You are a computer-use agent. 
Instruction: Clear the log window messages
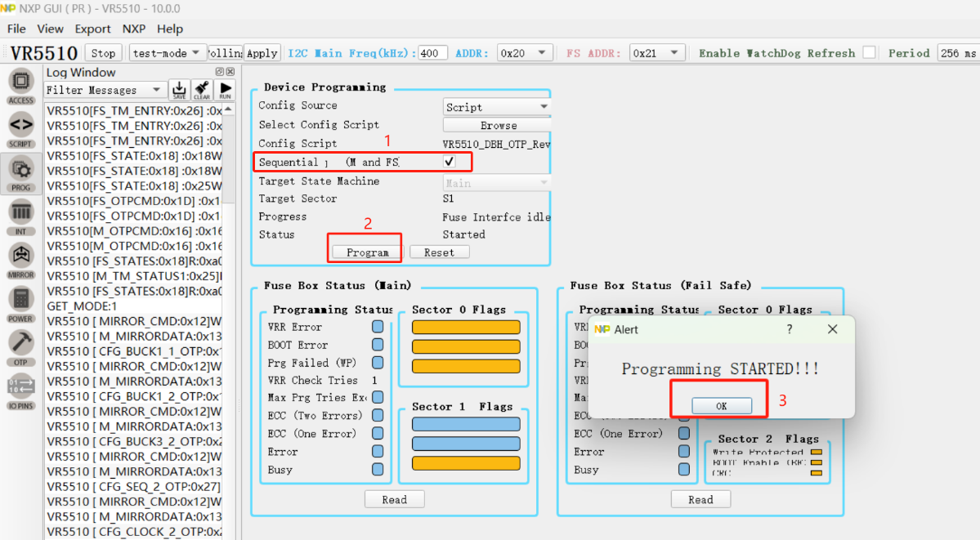pyautogui.click(x=202, y=90)
